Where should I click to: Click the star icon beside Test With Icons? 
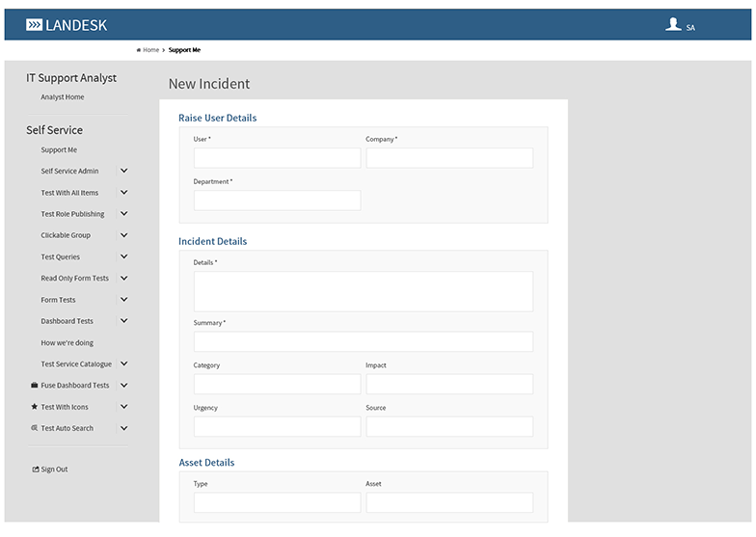[35, 407]
